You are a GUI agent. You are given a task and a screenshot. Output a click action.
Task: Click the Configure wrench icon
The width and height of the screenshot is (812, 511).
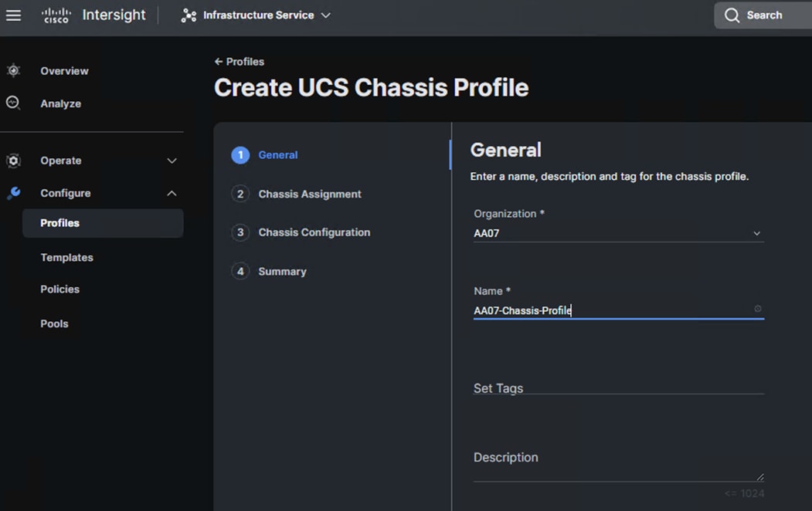(x=13, y=193)
